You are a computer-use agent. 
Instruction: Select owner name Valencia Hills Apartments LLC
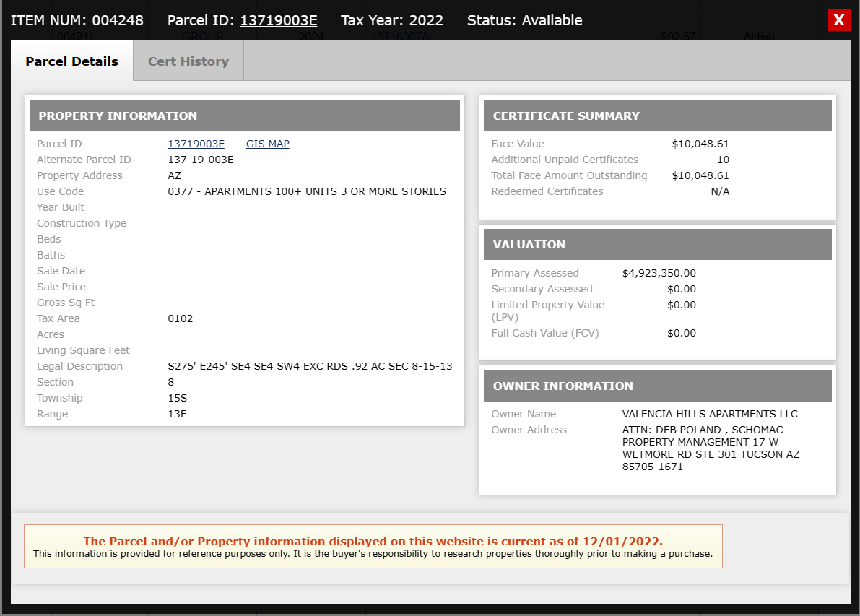(x=710, y=414)
